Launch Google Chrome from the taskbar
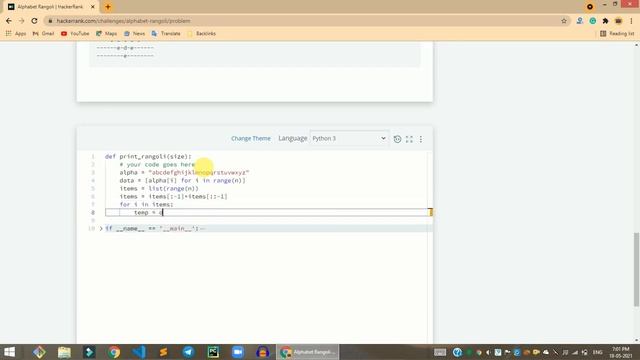 coord(114,352)
